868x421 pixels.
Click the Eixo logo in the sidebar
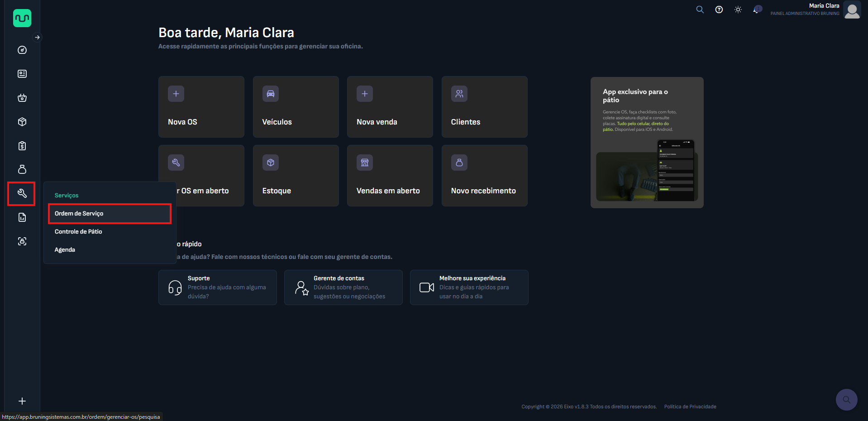point(22,18)
